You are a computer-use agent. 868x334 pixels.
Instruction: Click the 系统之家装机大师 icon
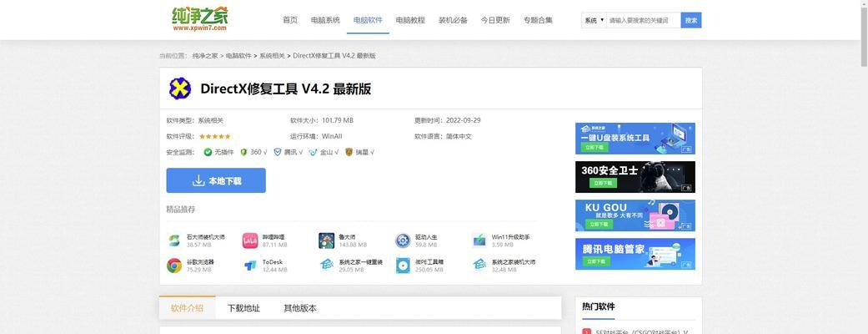479,266
